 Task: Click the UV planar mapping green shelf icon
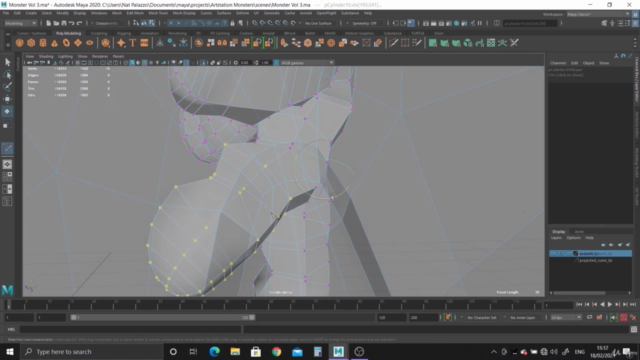[x=433, y=43]
